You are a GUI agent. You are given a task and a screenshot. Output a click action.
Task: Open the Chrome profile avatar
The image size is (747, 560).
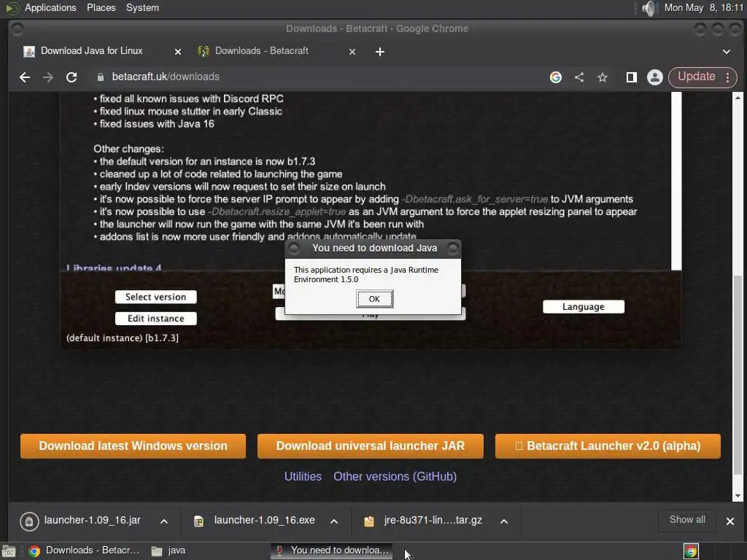655,77
